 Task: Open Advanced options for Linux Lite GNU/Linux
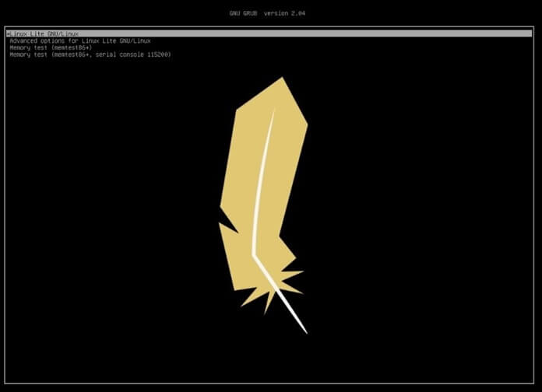coord(80,40)
